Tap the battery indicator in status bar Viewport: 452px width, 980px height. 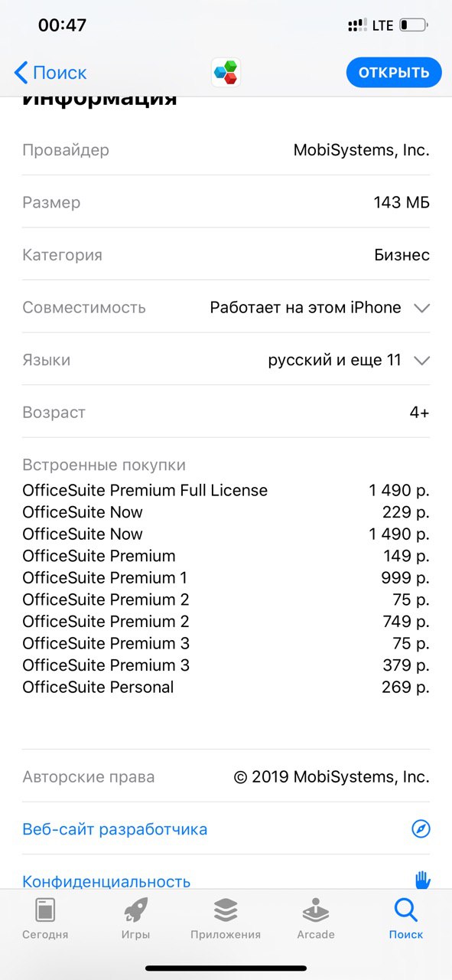pos(414,25)
